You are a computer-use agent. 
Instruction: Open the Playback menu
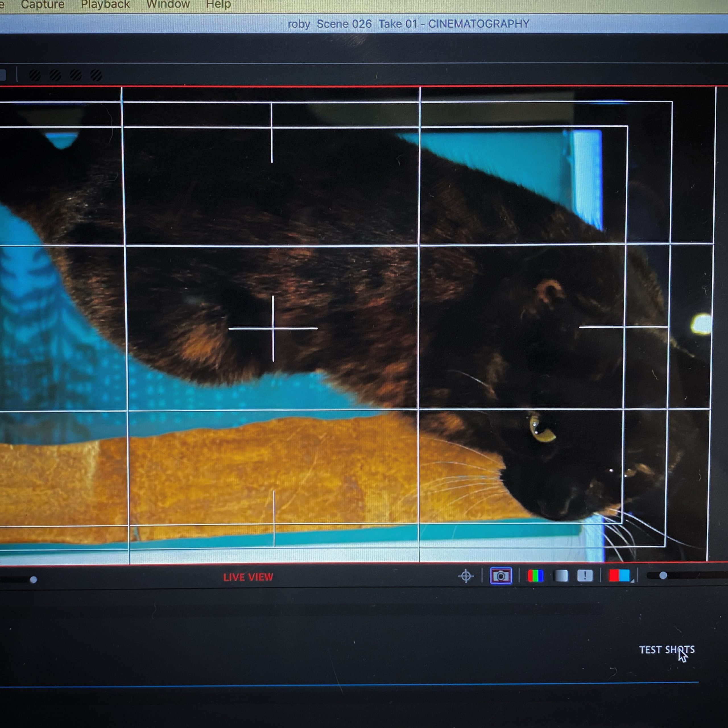click(x=105, y=5)
